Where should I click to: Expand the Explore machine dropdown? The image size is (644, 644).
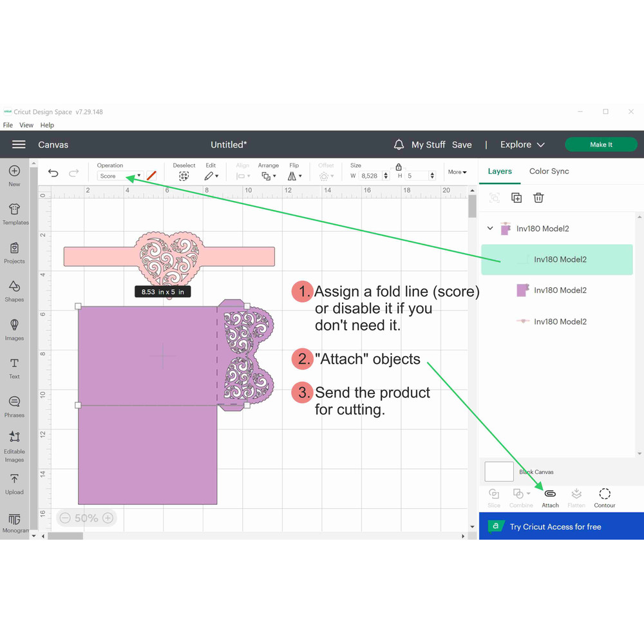coord(522,145)
